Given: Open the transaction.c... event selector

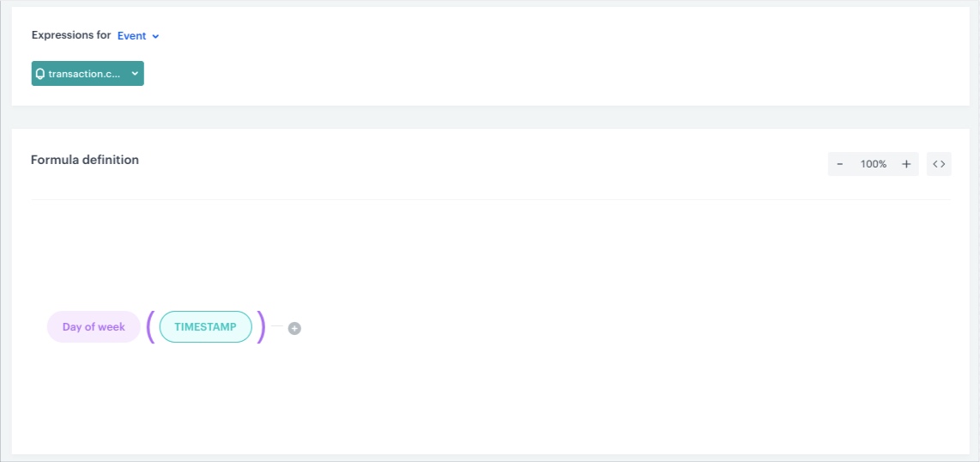Looking at the screenshot, I should pyautogui.click(x=84, y=74).
